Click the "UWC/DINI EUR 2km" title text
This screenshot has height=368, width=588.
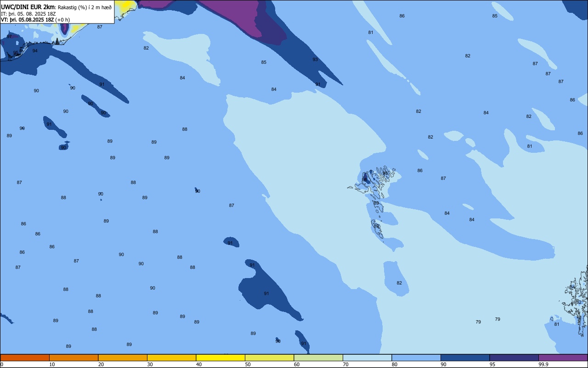pyautogui.click(x=28, y=7)
